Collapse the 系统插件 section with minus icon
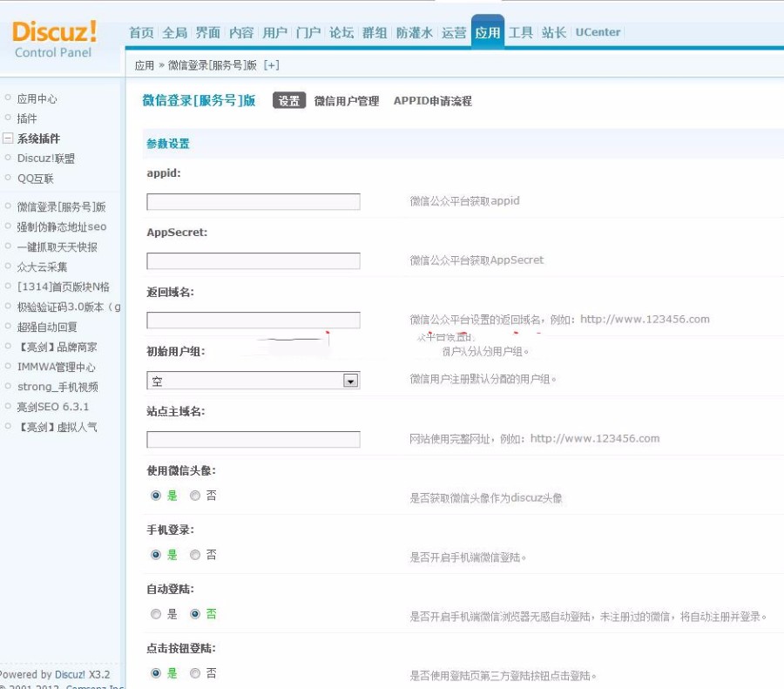Viewport: 784px width, 689px height. click(x=8, y=138)
